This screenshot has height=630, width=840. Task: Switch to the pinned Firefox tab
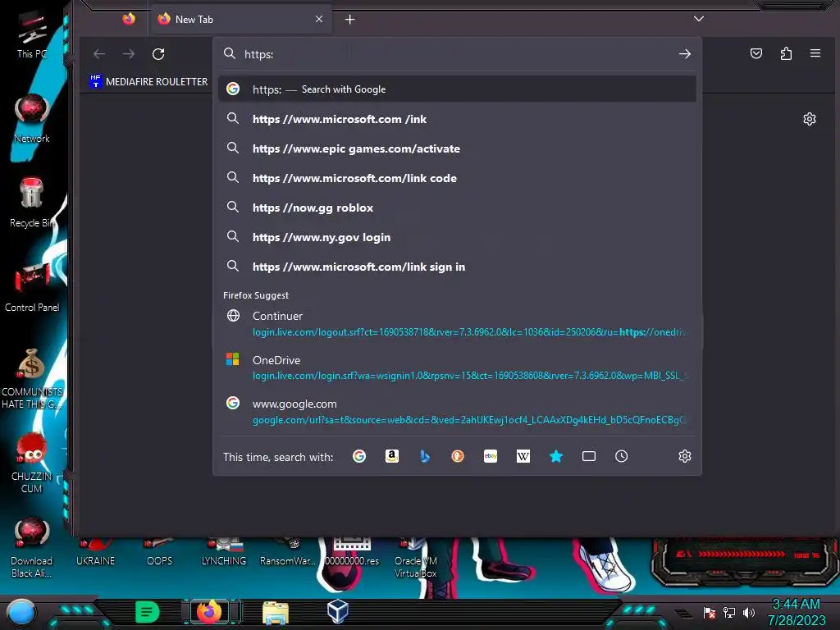pos(129,20)
